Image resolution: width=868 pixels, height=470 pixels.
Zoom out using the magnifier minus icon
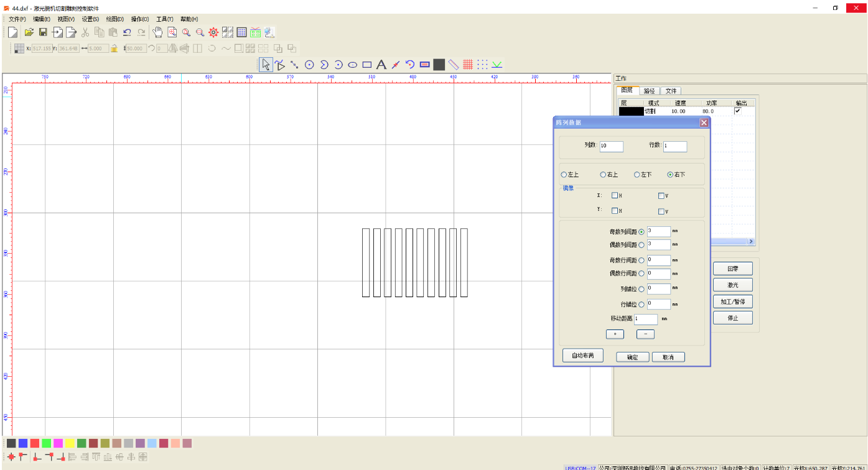[200, 32]
